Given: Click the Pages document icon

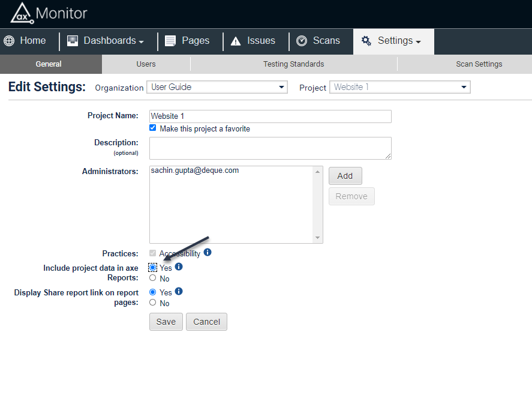Looking at the screenshot, I should (171, 41).
